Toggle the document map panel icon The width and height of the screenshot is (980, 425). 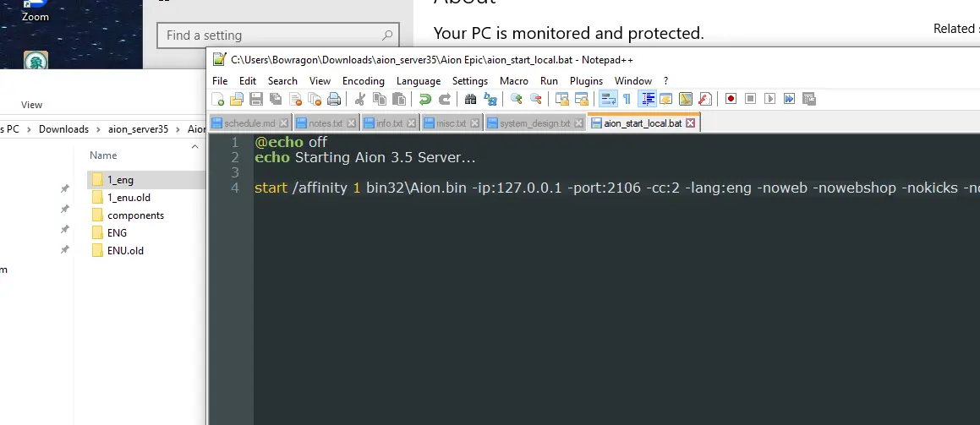click(x=686, y=99)
